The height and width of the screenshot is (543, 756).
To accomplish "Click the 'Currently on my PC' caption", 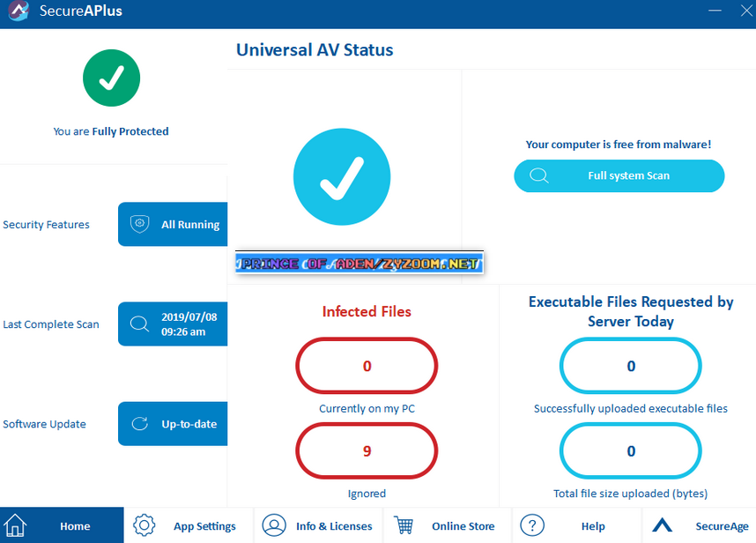I will click(367, 409).
